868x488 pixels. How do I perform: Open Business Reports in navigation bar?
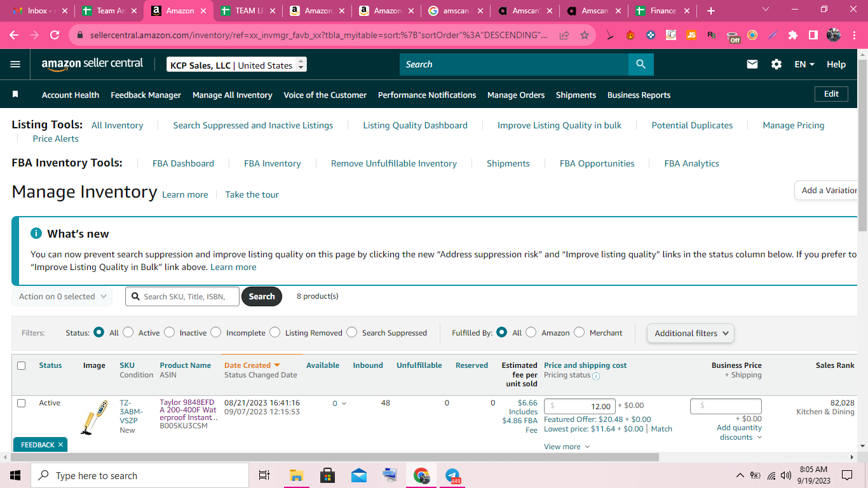(639, 95)
